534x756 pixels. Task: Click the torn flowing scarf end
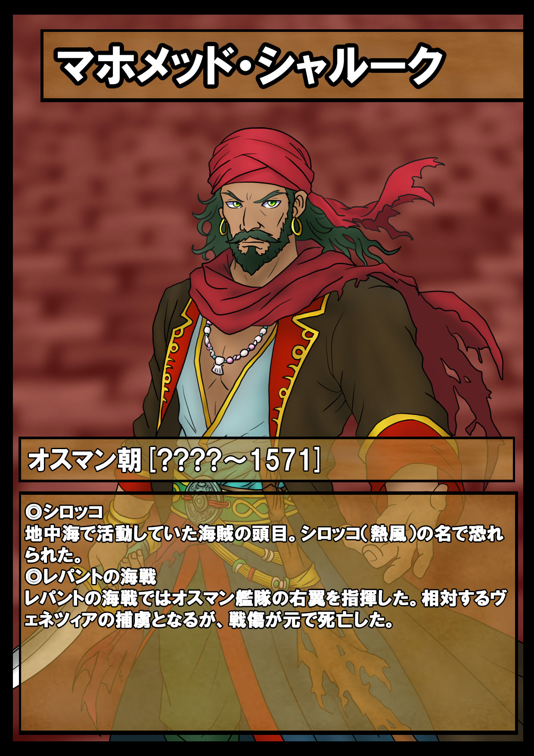click(452, 345)
